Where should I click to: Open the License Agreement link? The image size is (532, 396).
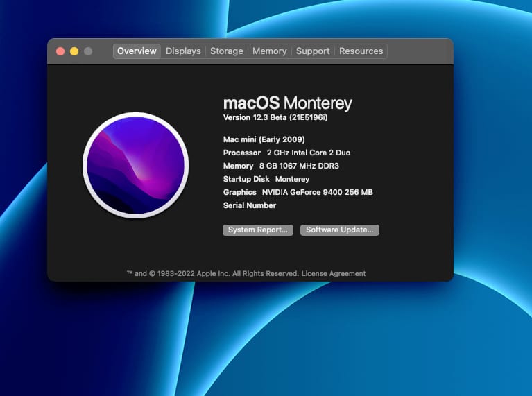pyautogui.click(x=334, y=273)
